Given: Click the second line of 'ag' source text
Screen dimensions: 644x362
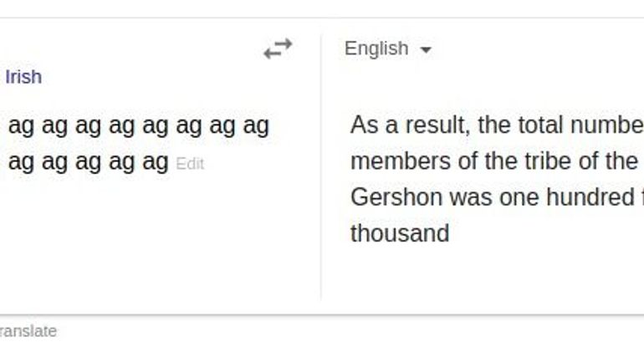Looking at the screenshot, I should coord(88,162).
